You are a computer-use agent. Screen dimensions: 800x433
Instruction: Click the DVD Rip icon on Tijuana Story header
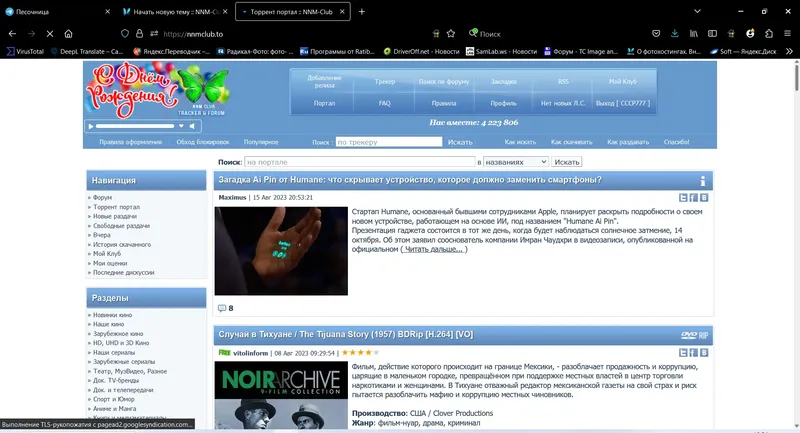tap(694, 335)
